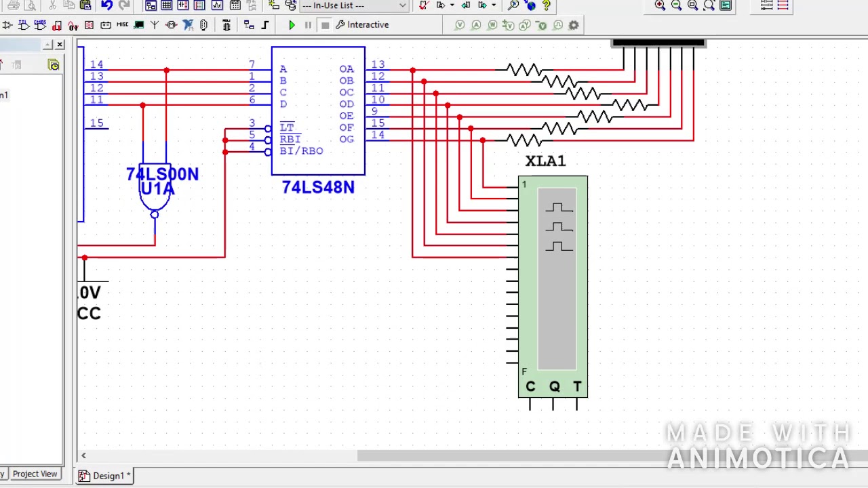The width and height of the screenshot is (868, 488).
Task: Select the 74LS48N decoder chip
Action: [318, 110]
